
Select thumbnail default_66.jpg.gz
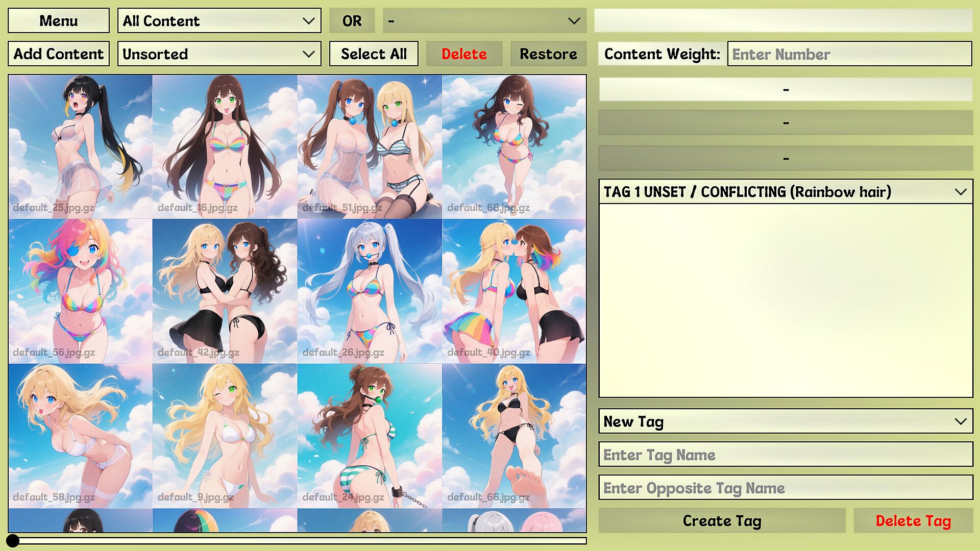(x=514, y=436)
